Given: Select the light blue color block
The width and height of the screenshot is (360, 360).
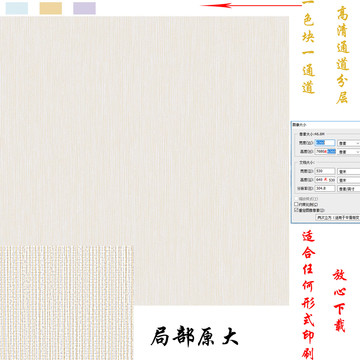Looking at the screenshot, I should pyautogui.click(x=17, y=8).
